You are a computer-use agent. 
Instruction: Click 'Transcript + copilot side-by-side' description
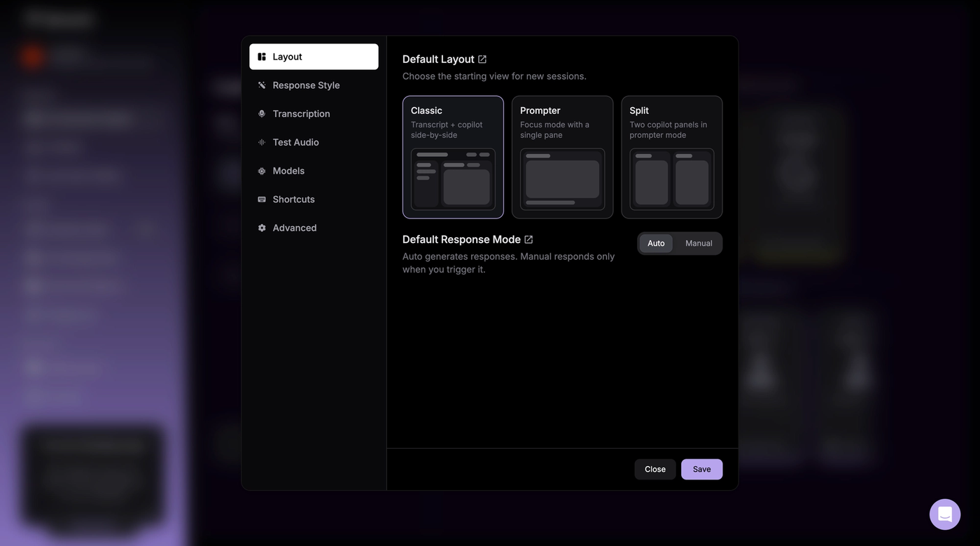[447, 129]
